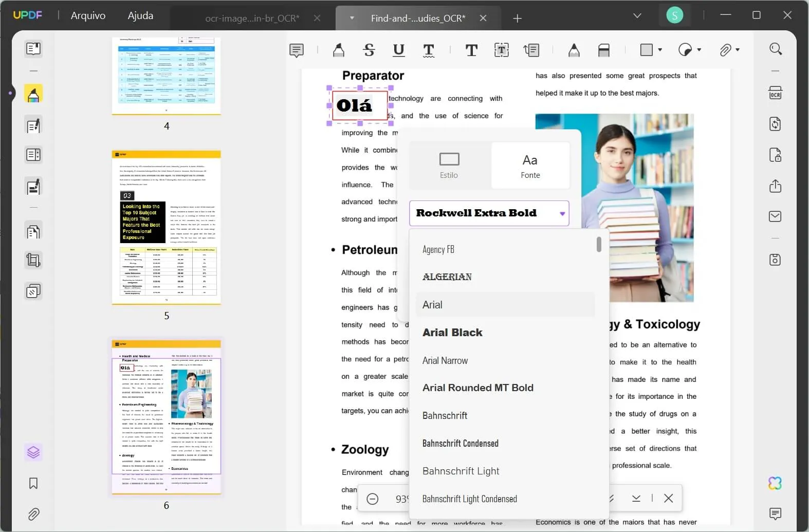The image size is (809, 532).
Task: Close the Find-and-...udies_OCR* tab
Action: 483,18
